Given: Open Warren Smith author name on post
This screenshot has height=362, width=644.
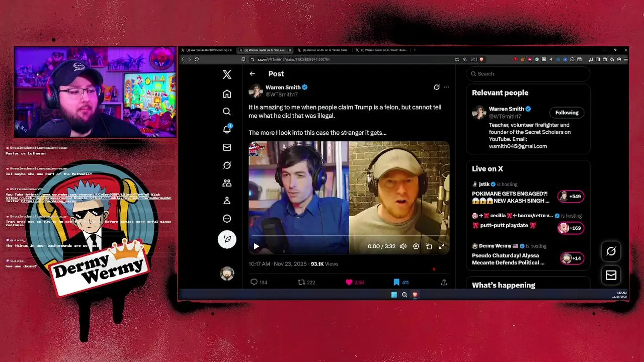Looking at the screenshot, I should click(283, 87).
